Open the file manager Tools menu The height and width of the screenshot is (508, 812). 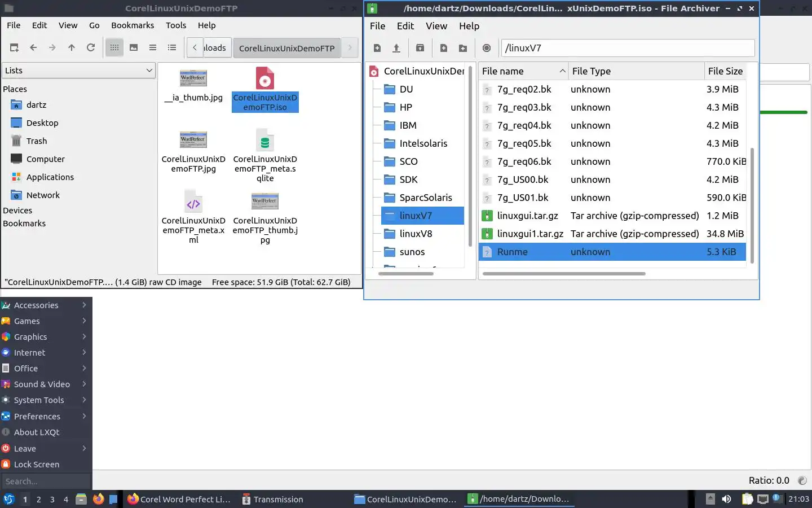point(176,25)
